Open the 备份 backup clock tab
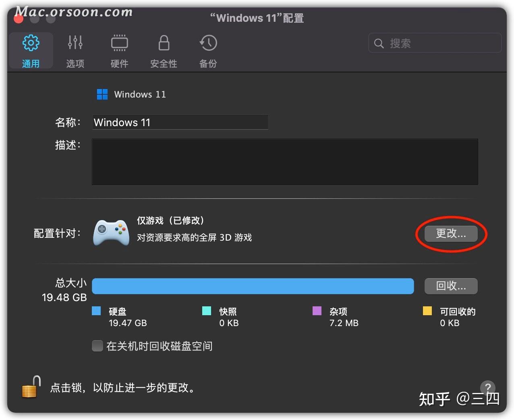Screen dimensions: 514x420 pos(208,51)
